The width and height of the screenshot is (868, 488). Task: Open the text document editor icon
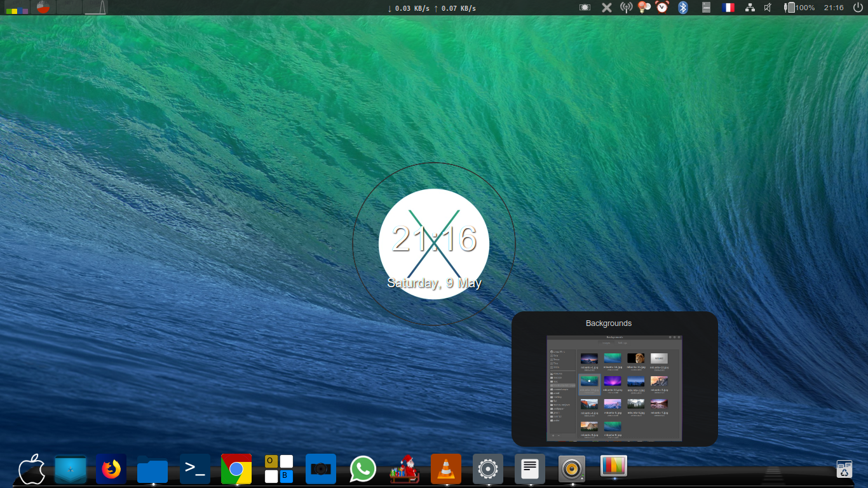(530, 470)
